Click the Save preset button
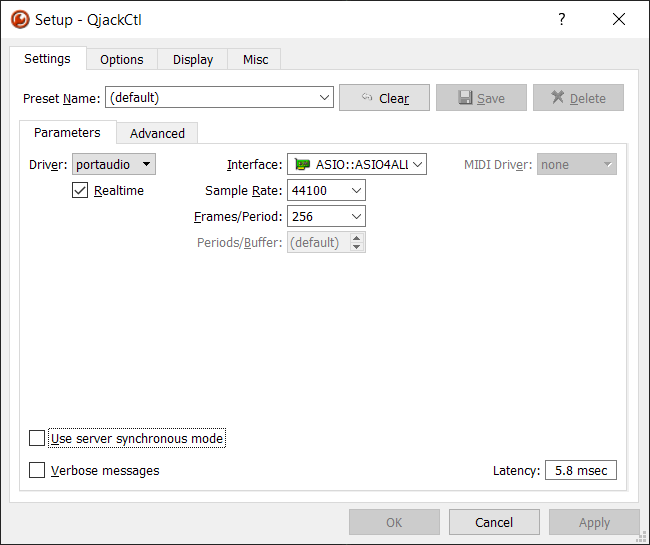The image size is (650, 545). [x=481, y=98]
